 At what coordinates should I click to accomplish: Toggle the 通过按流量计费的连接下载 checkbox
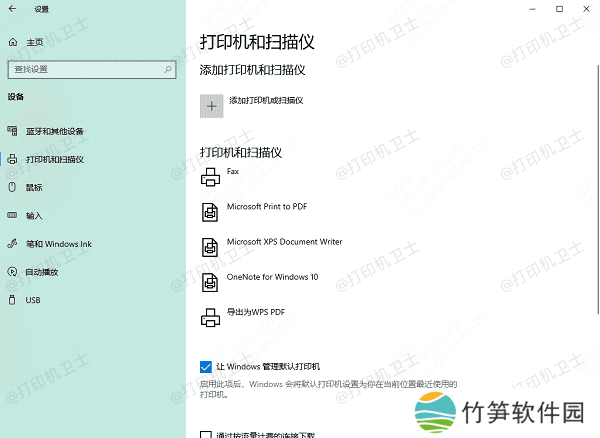205,434
